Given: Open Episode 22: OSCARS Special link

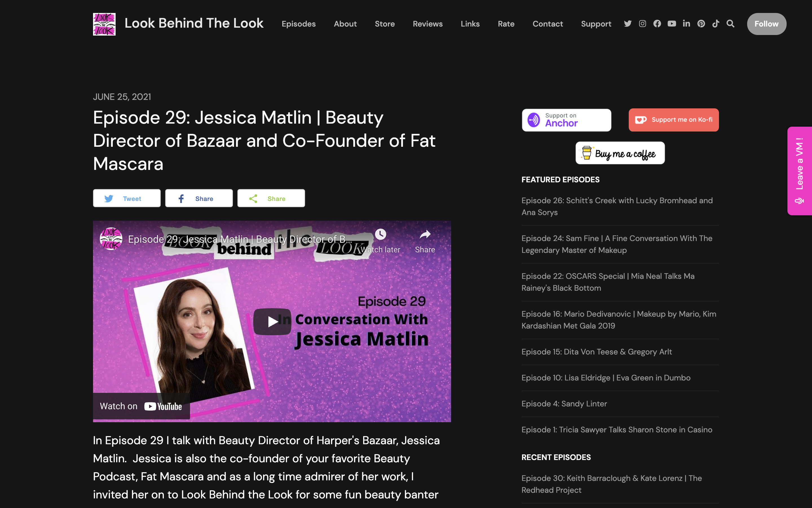Looking at the screenshot, I should tap(608, 282).
